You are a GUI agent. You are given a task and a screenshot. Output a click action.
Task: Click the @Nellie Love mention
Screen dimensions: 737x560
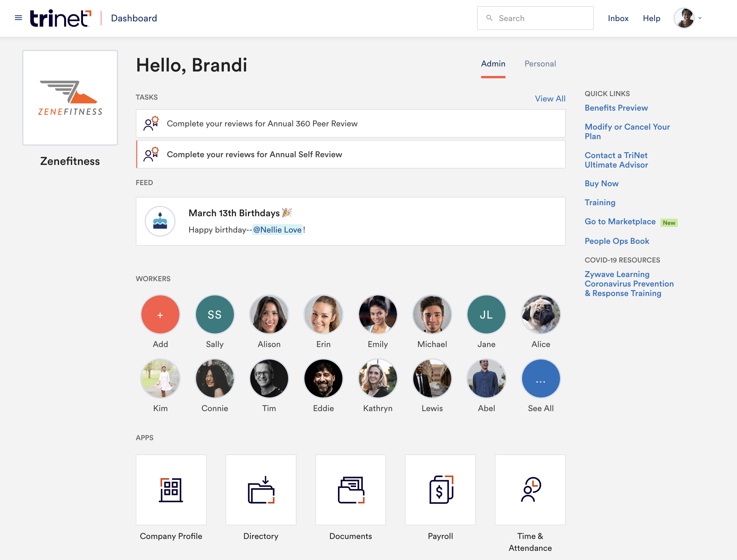[277, 230]
